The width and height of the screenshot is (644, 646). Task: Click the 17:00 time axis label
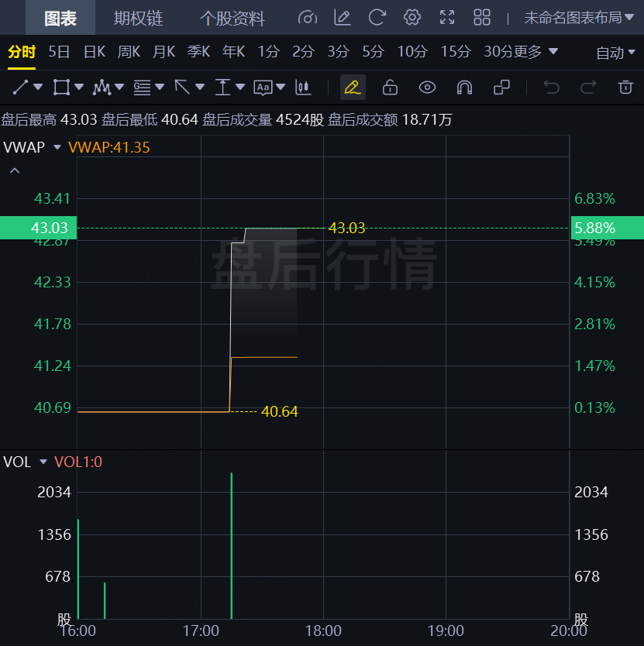pos(201,631)
